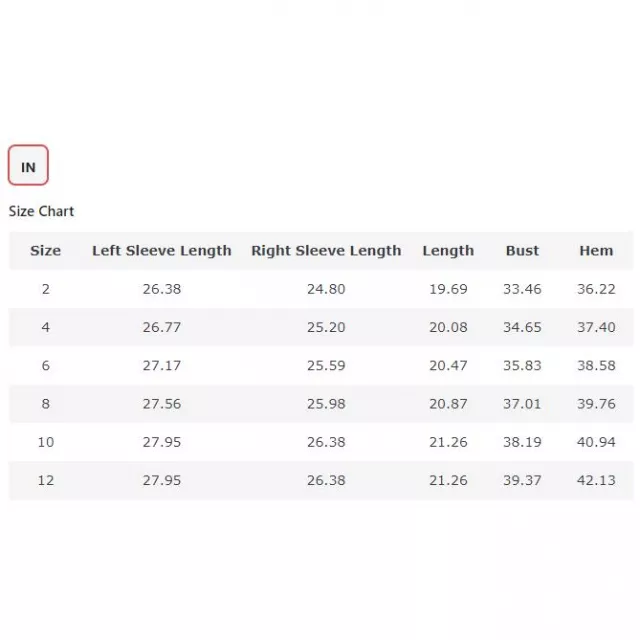Click the Hem column header
The image size is (640, 640).
(x=596, y=251)
